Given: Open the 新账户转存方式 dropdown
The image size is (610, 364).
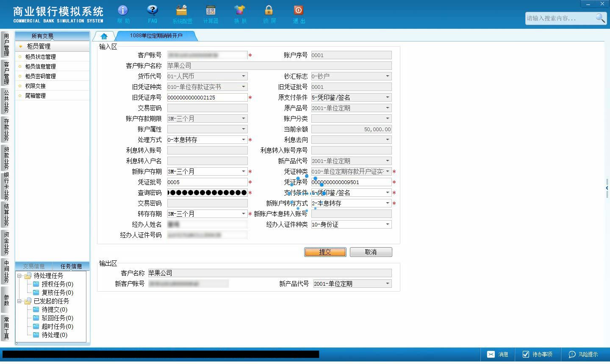Looking at the screenshot, I should [x=388, y=203].
